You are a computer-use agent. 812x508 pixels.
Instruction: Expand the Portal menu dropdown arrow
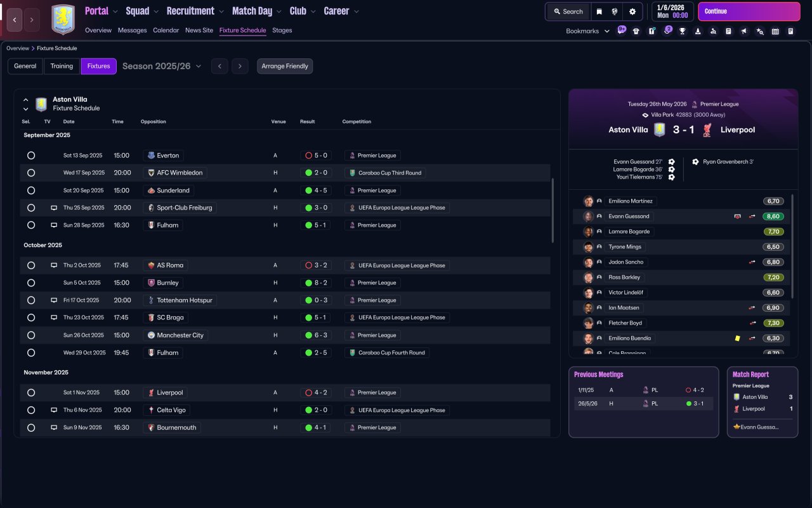coord(115,11)
